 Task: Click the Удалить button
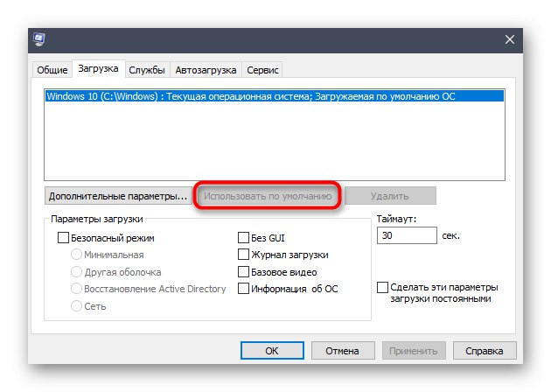(390, 196)
